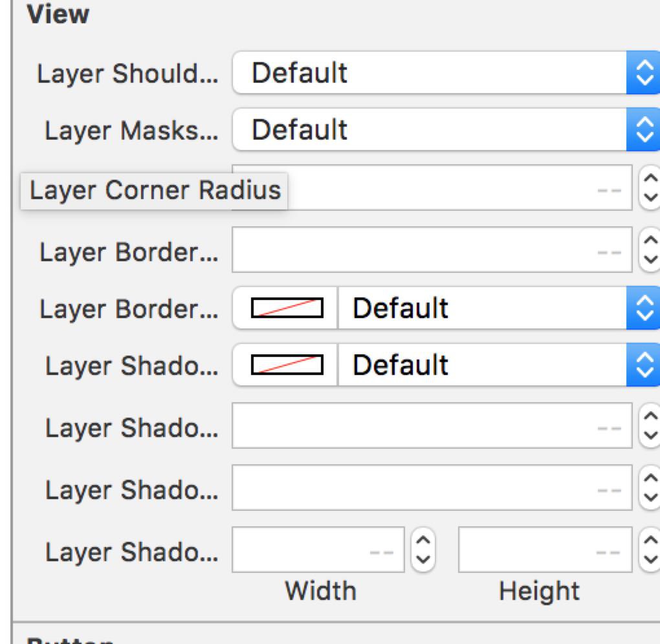This screenshot has height=644, width=660.
Task: Click the Layer Border numeric text field
Action: [432, 250]
